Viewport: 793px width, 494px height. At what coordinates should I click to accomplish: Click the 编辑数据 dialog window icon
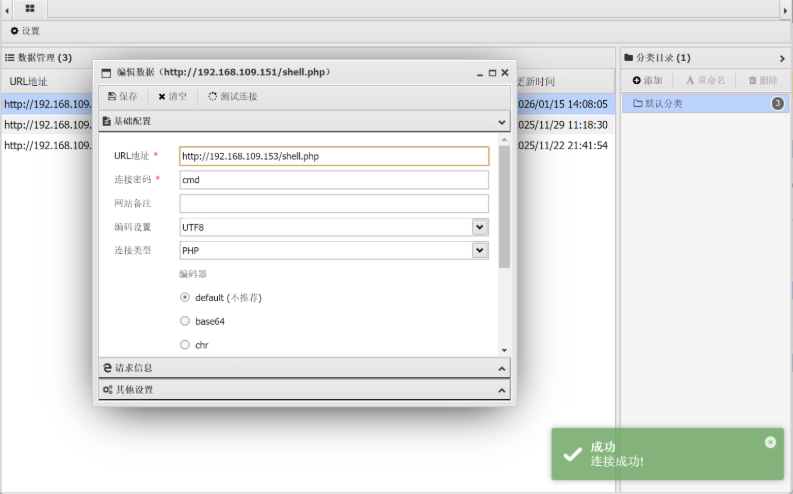coord(106,73)
